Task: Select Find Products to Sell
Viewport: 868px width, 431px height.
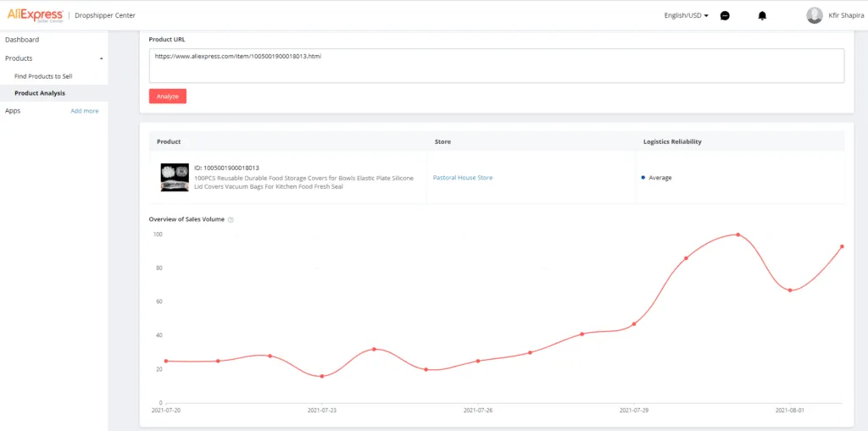Action: tap(43, 76)
